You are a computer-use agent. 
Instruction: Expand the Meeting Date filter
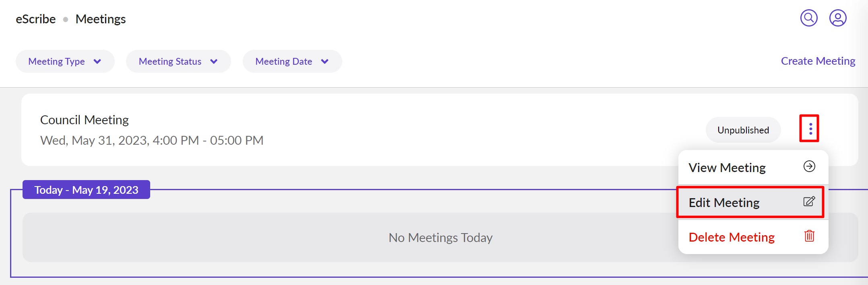click(292, 61)
